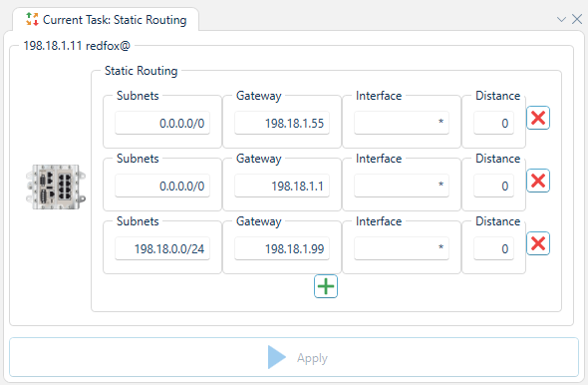The width and height of the screenshot is (588, 385).
Task: Select the Current Task: Static Routing tab
Action: (x=106, y=20)
